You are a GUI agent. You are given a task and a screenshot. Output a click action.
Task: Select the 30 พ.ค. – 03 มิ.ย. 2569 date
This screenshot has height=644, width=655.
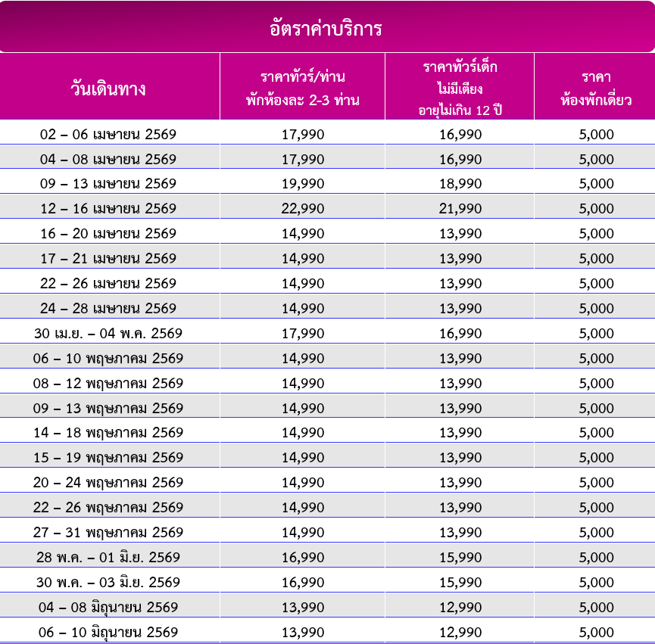click(108, 583)
